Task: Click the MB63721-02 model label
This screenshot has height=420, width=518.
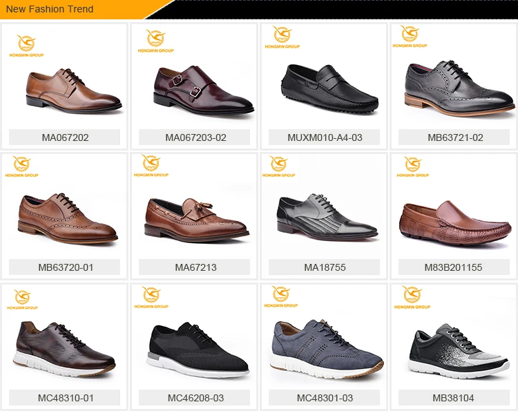Action: pyautogui.click(x=454, y=137)
